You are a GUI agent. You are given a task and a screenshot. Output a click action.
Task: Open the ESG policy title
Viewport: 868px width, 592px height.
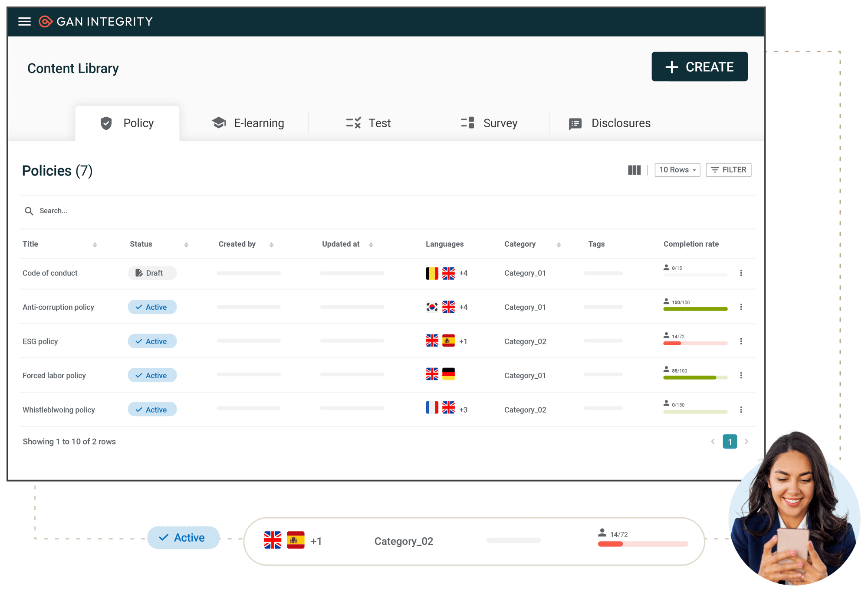pyautogui.click(x=40, y=341)
